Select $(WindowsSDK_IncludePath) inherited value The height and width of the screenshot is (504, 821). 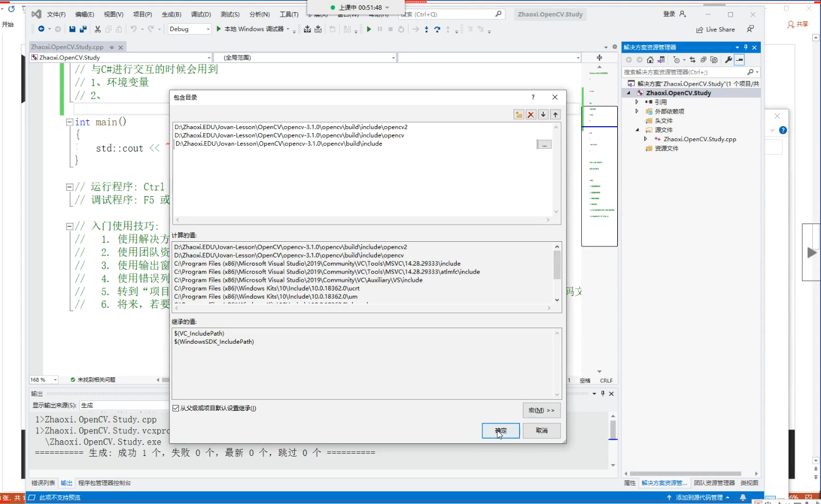pyautogui.click(x=214, y=342)
